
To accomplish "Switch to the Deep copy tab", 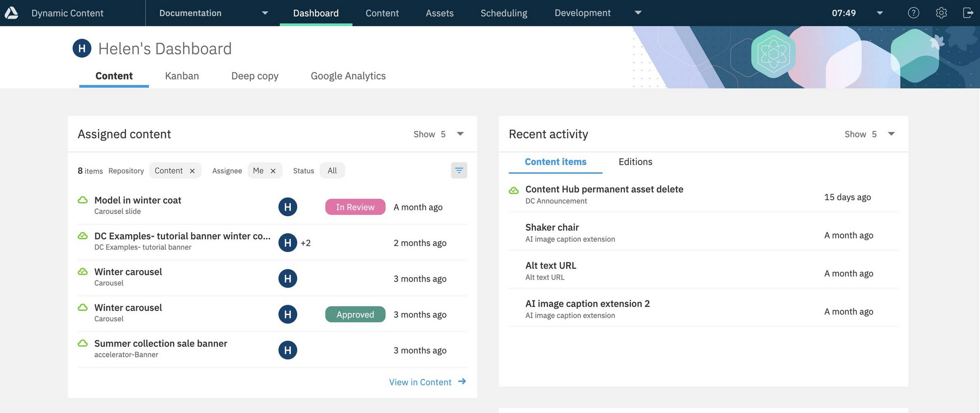I will (255, 76).
